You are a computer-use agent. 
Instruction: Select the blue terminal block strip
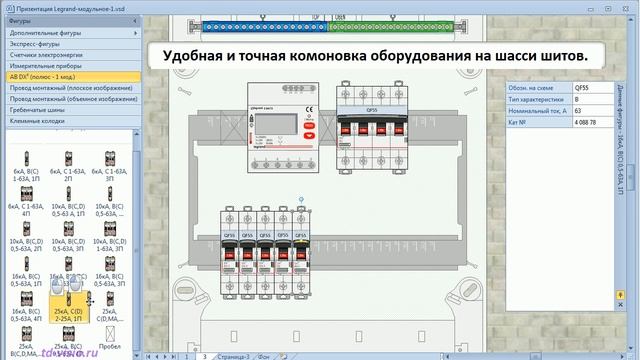[x=265, y=27]
